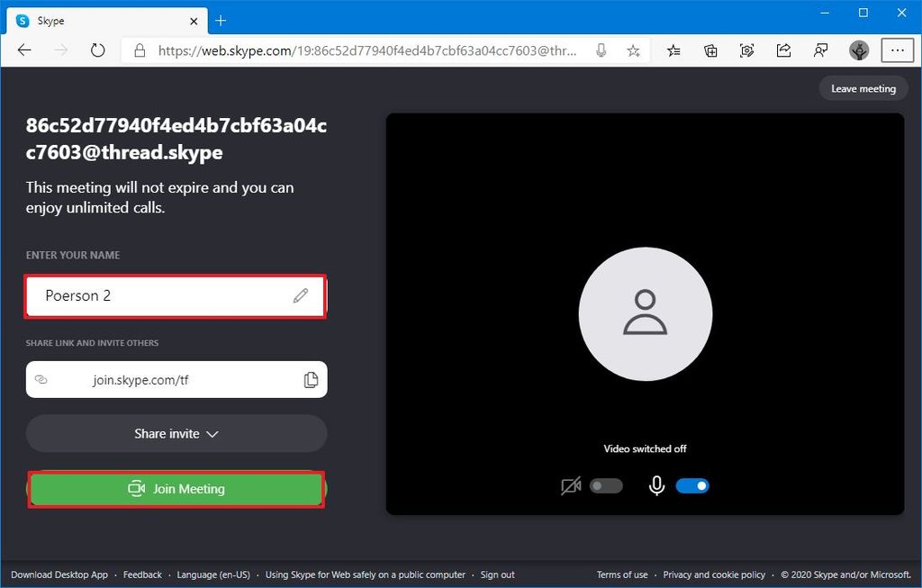922x588 pixels.
Task: Click the back arrow in the browser toolbar
Action: point(24,50)
